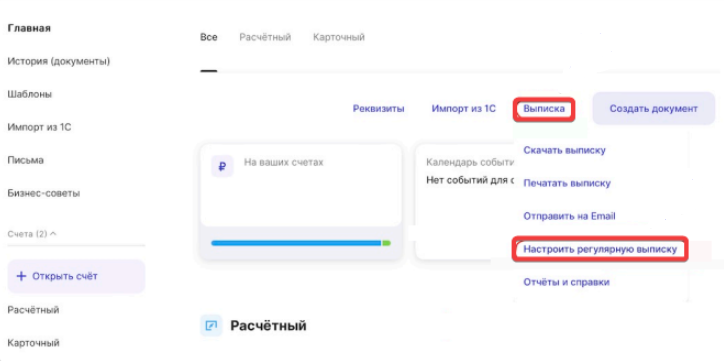
Task: Click Импорт из 1С in the toolbar
Action: [464, 109]
